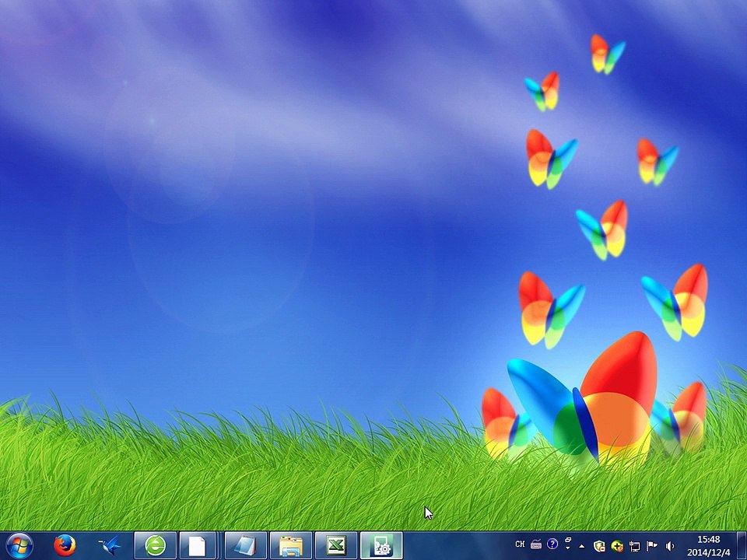Open the volume speaker control

click(x=669, y=546)
